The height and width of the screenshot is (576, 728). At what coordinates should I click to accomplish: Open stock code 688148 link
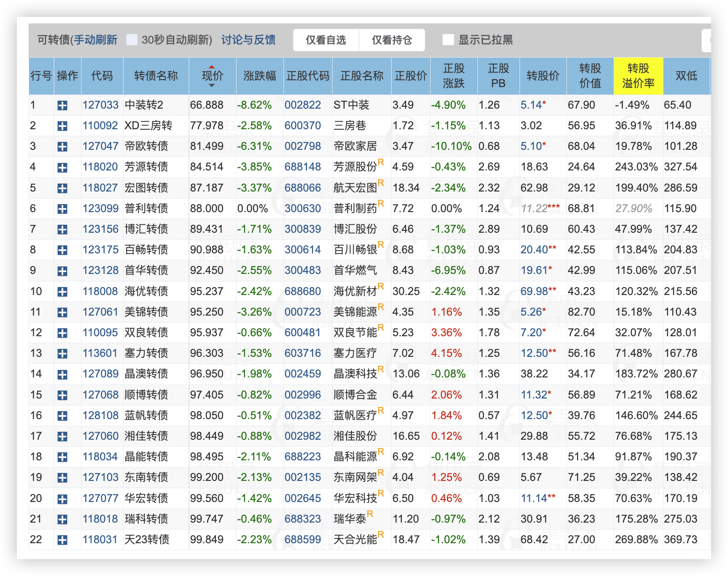(x=303, y=167)
